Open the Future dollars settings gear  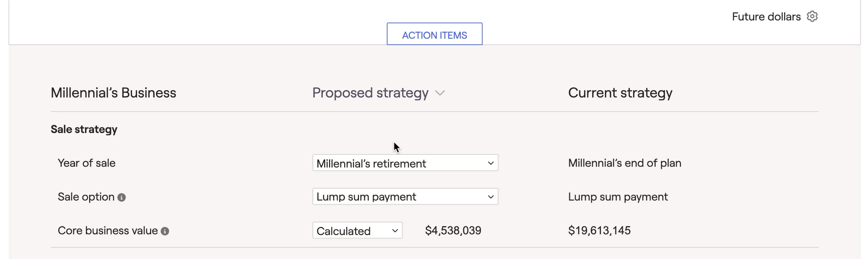click(812, 16)
